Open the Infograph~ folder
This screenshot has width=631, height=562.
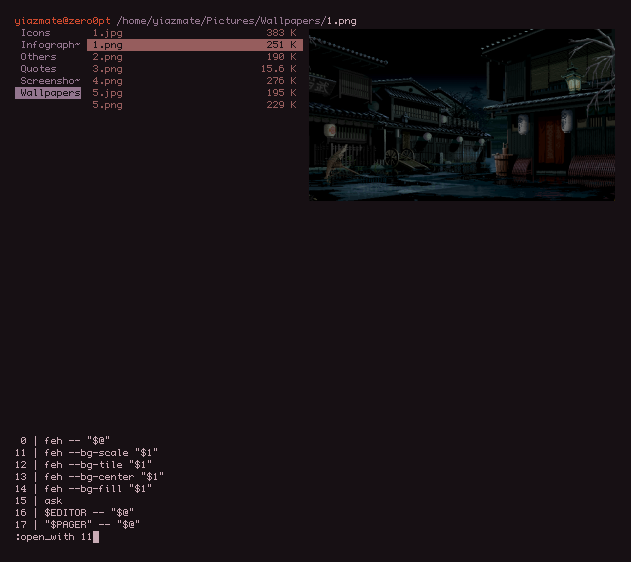pyautogui.click(x=49, y=45)
